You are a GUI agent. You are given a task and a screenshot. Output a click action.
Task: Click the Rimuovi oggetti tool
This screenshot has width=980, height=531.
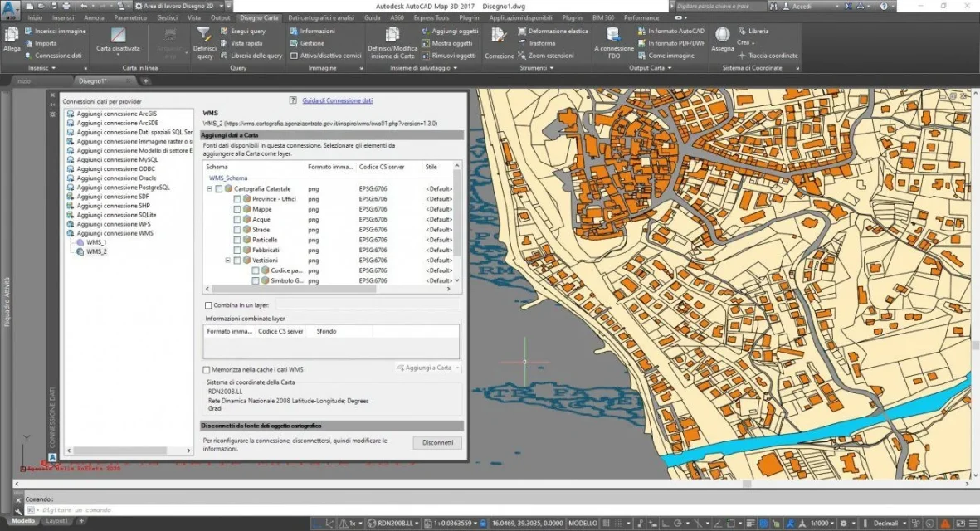448,56
